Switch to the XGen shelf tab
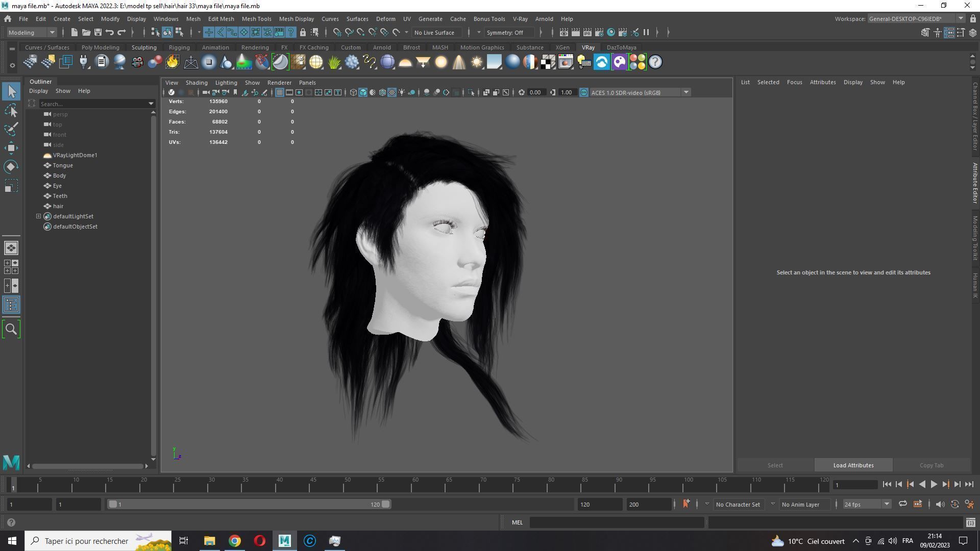Image resolution: width=980 pixels, height=551 pixels. (x=562, y=47)
